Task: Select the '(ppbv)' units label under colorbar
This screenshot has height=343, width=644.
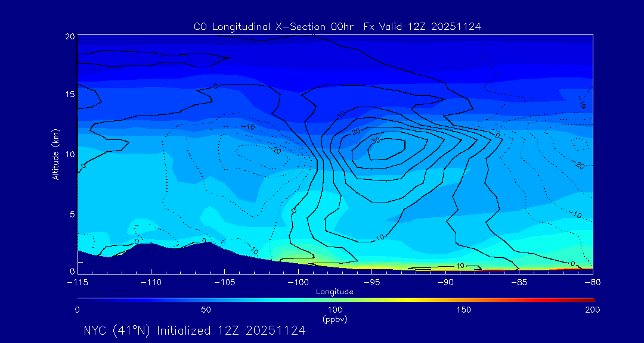Action: pyautogui.click(x=335, y=319)
